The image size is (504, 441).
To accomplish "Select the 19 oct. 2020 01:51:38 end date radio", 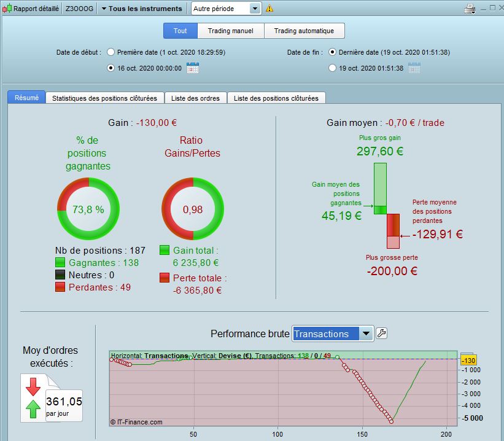I will [332, 68].
